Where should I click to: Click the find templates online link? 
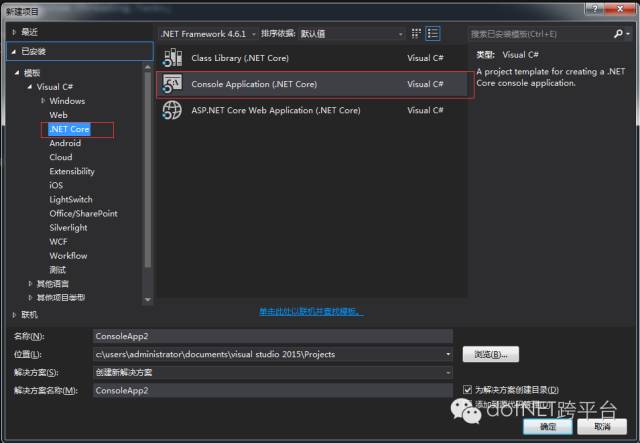pos(311,312)
